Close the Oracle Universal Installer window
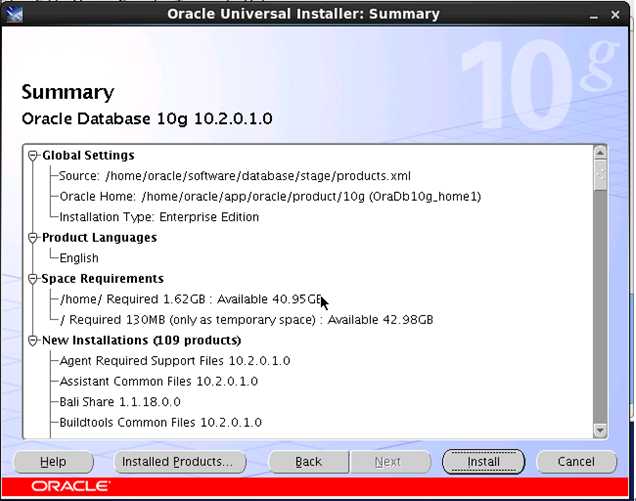 point(615,15)
